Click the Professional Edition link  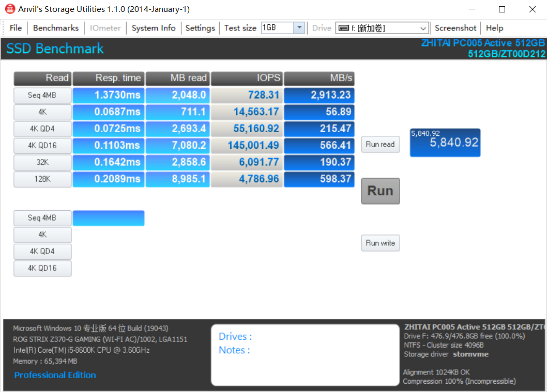[x=55, y=375]
